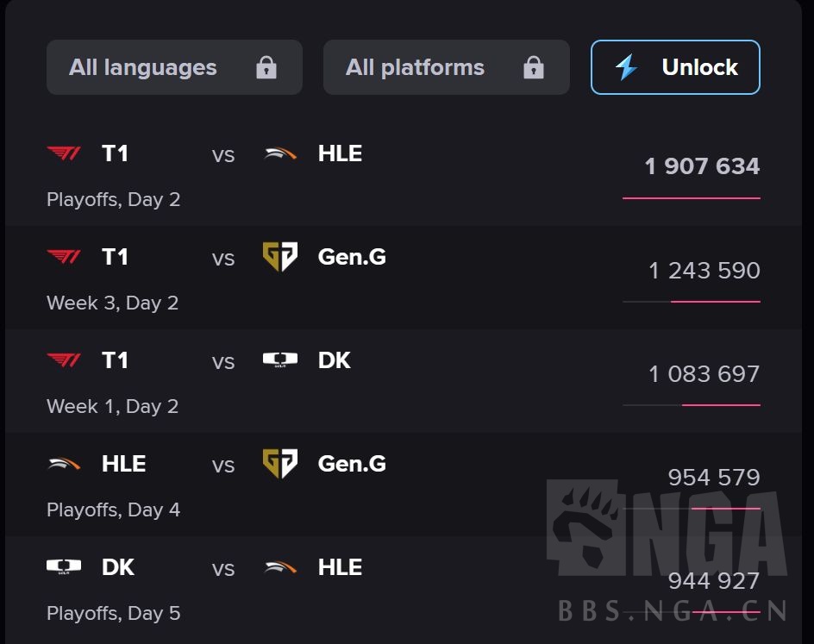Select T1 team name in Week 3 row
This screenshot has height=644, width=814.
coord(115,257)
